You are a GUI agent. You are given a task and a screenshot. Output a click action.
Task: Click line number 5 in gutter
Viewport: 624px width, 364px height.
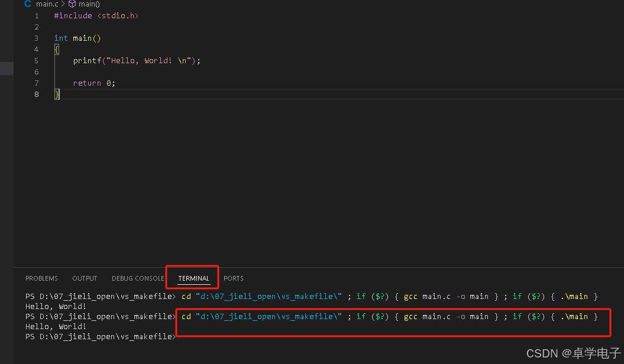(x=36, y=61)
